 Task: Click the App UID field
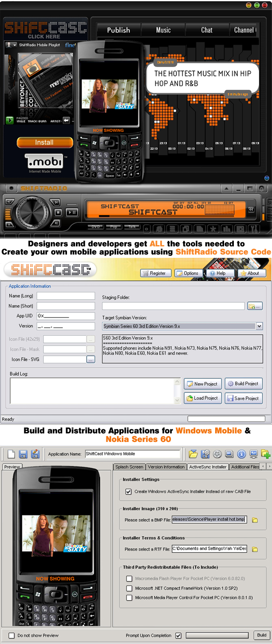(x=66, y=316)
